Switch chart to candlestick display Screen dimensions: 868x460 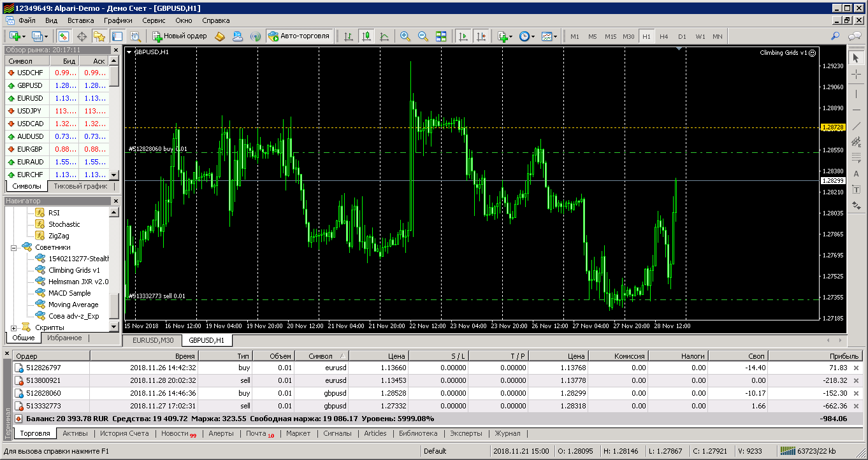point(366,36)
